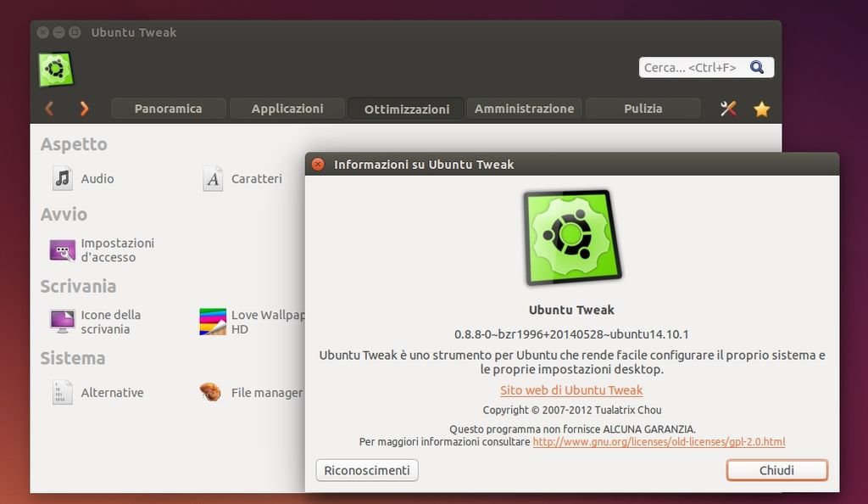Open the Amministrazione tab
The width and height of the screenshot is (868, 504).
coord(524,109)
